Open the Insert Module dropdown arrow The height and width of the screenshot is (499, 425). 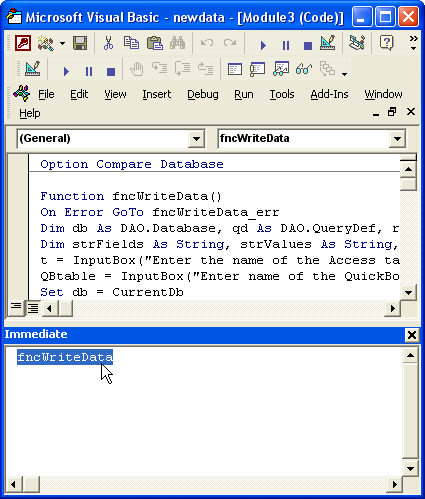click(62, 43)
